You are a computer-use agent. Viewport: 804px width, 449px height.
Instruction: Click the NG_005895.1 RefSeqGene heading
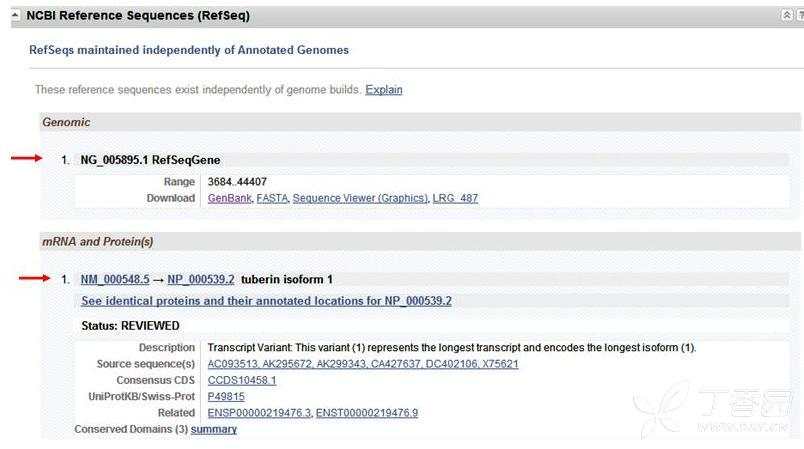tap(150, 160)
